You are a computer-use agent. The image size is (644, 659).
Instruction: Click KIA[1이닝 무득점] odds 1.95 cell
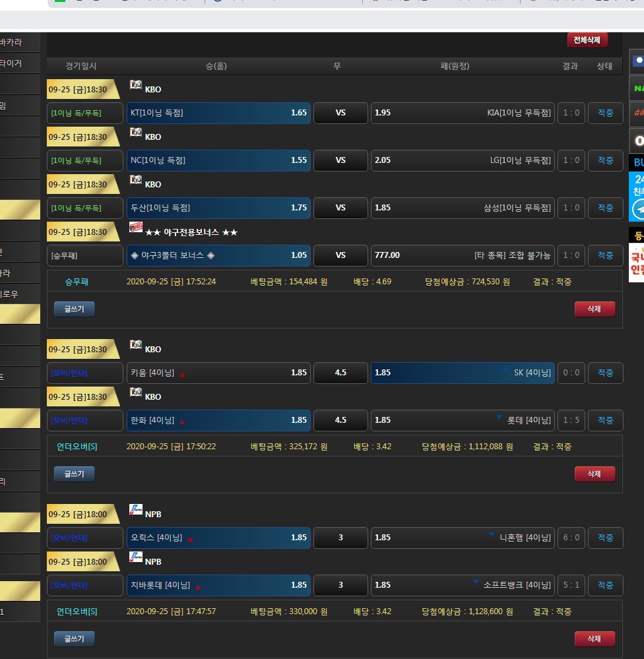463,113
